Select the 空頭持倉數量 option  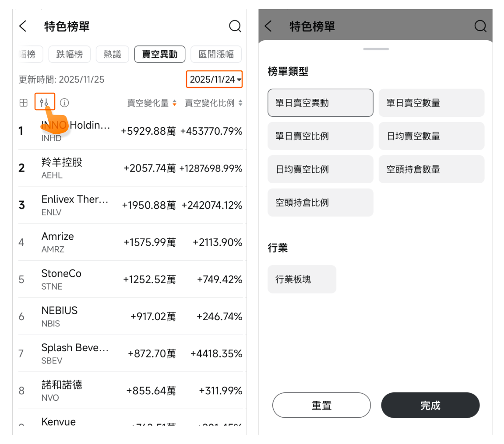click(431, 169)
